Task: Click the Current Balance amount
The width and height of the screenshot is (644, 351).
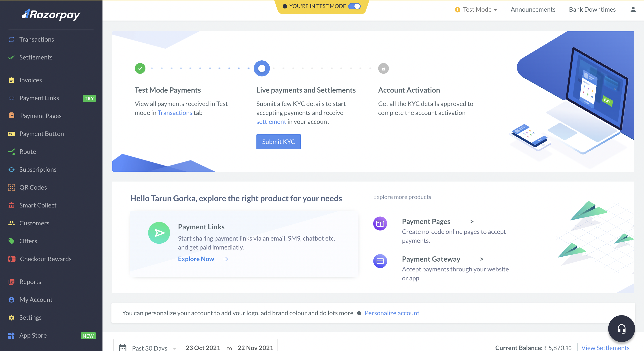Action: [x=557, y=348]
